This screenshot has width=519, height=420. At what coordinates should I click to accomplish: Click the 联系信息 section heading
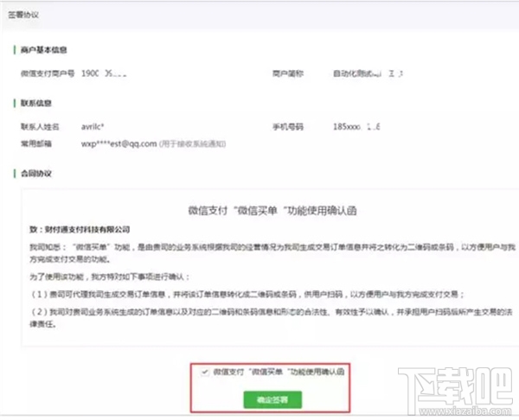(x=36, y=103)
